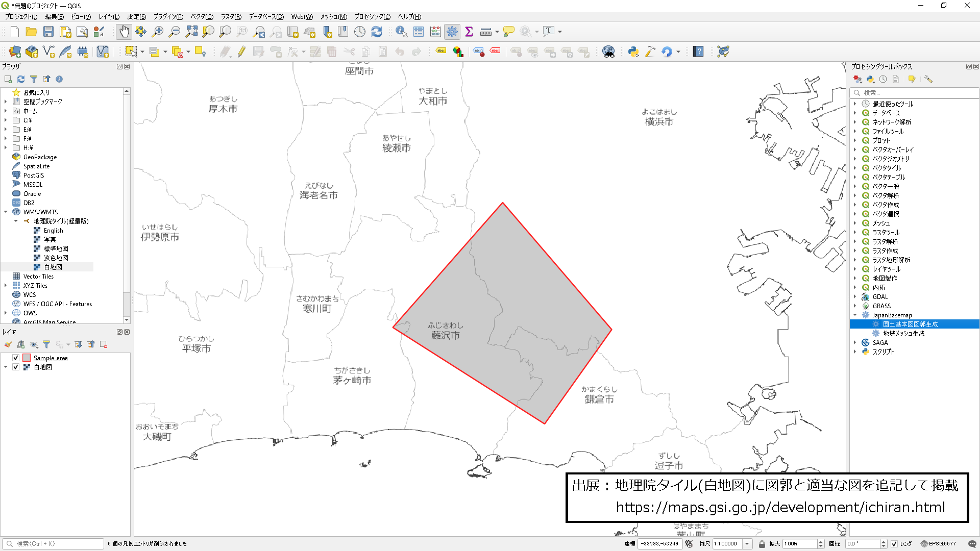Toggle visibility of Sample area layer
Image resolution: width=980 pixels, height=551 pixels.
pyautogui.click(x=16, y=358)
